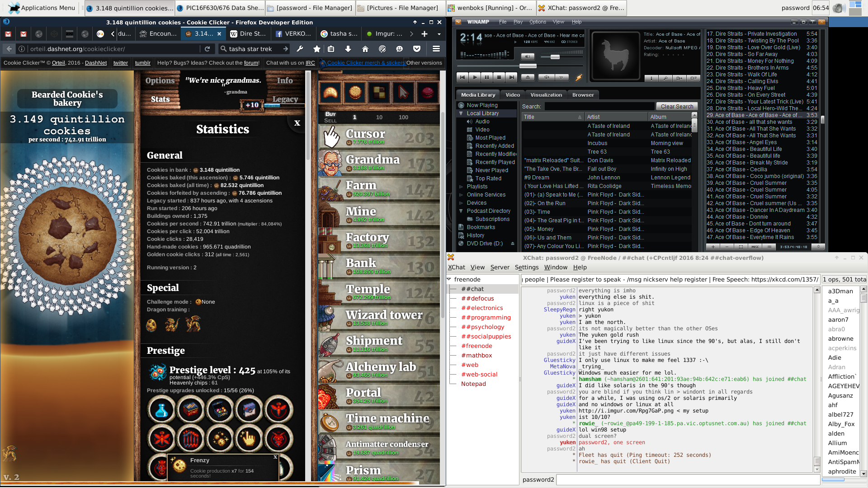Switch to Winamp Video tab
This screenshot has width=868, height=488.
pyautogui.click(x=513, y=95)
